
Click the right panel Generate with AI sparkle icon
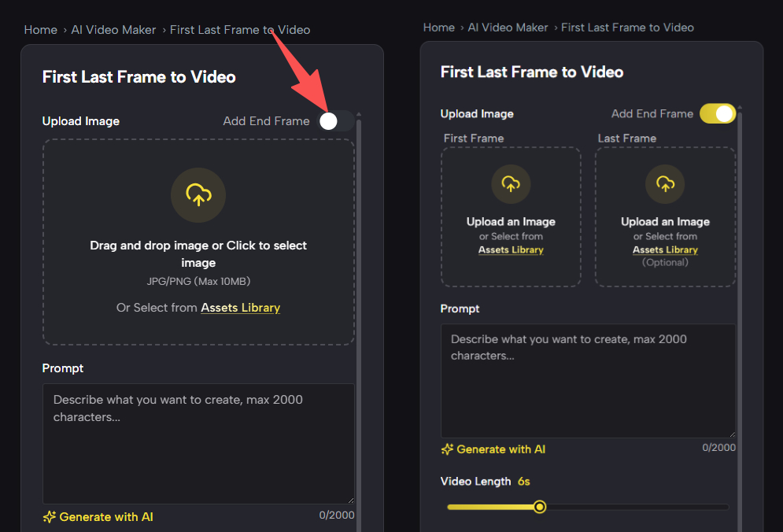[447, 449]
